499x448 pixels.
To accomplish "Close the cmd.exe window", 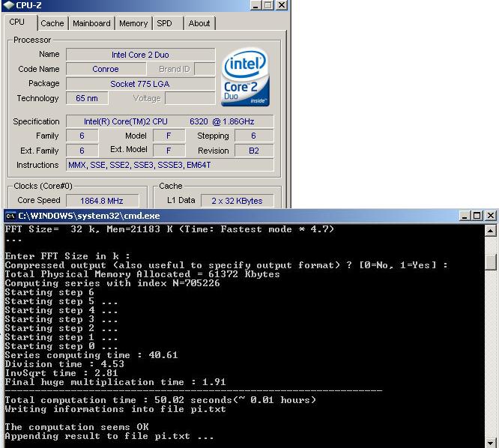I will 491,216.
